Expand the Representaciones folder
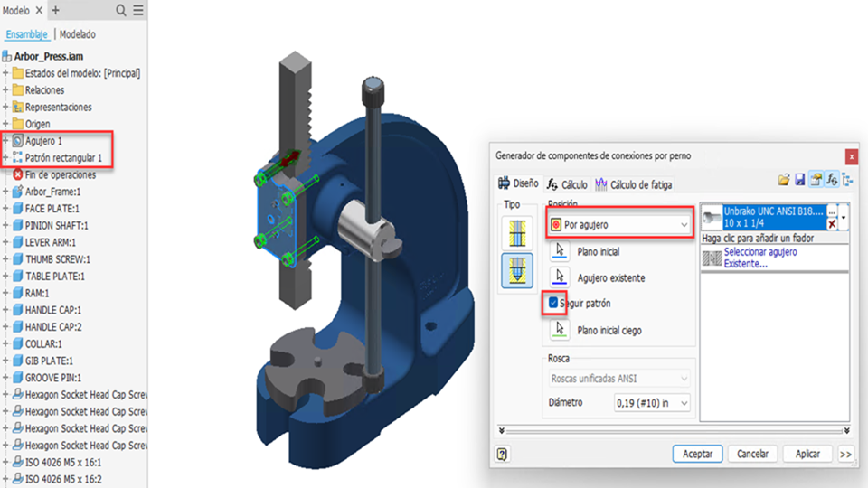The height and width of the screenshot is (488, 868). click(5, 107)
